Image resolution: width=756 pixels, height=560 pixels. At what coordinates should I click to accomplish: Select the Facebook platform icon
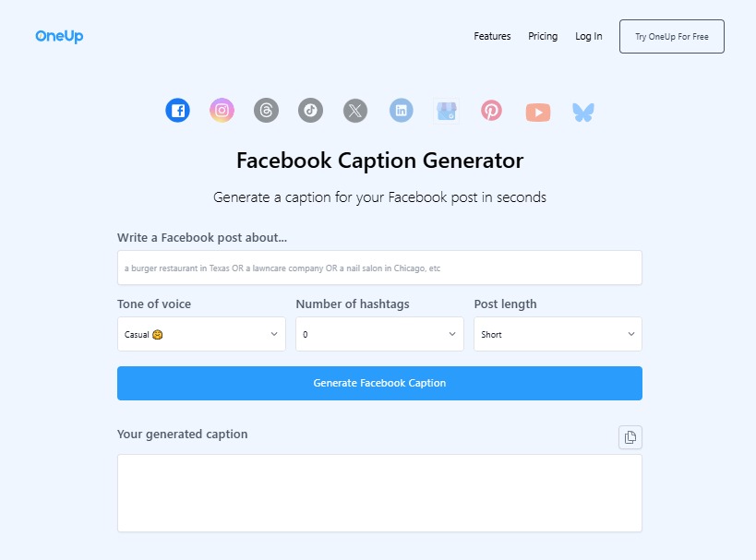177,110
